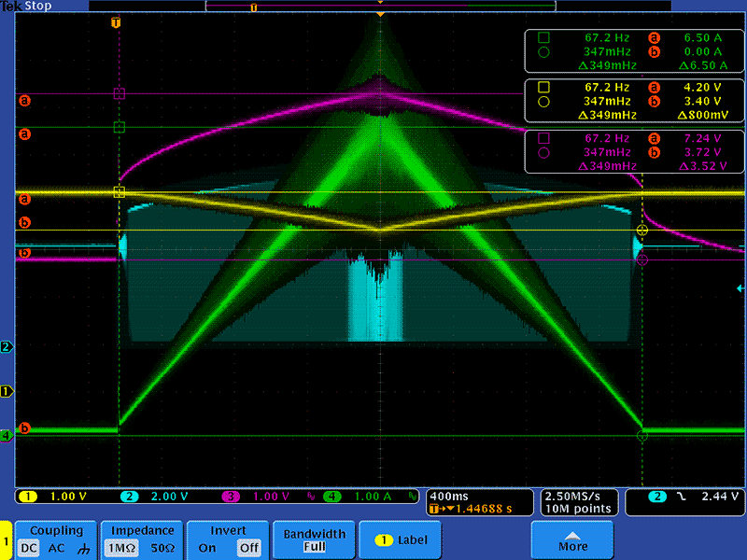747x560 pixels.
Task: Click the '400ms' horizontal scale readout
Action: click(x=449, y=497)
